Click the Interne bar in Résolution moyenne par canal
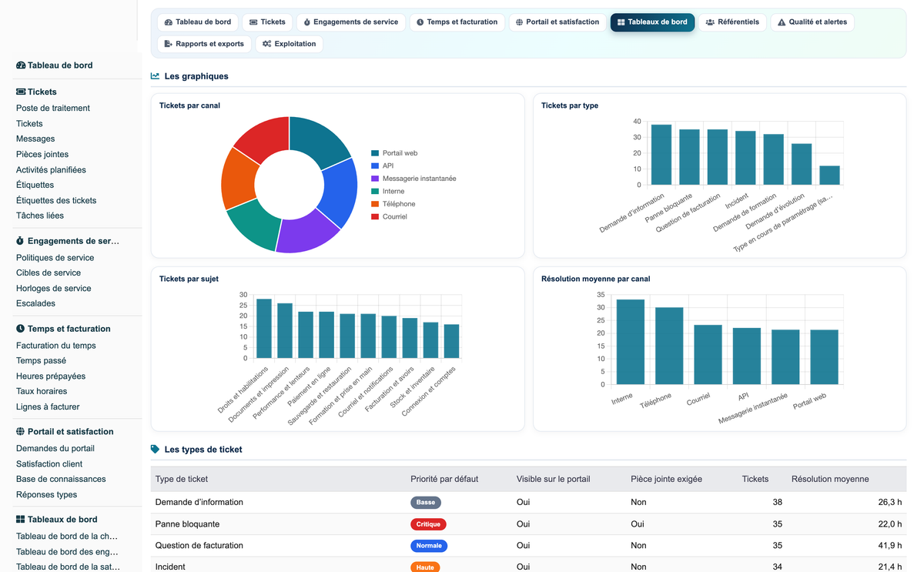The height and width of the screenshot is (572, 924). [631, 342]
